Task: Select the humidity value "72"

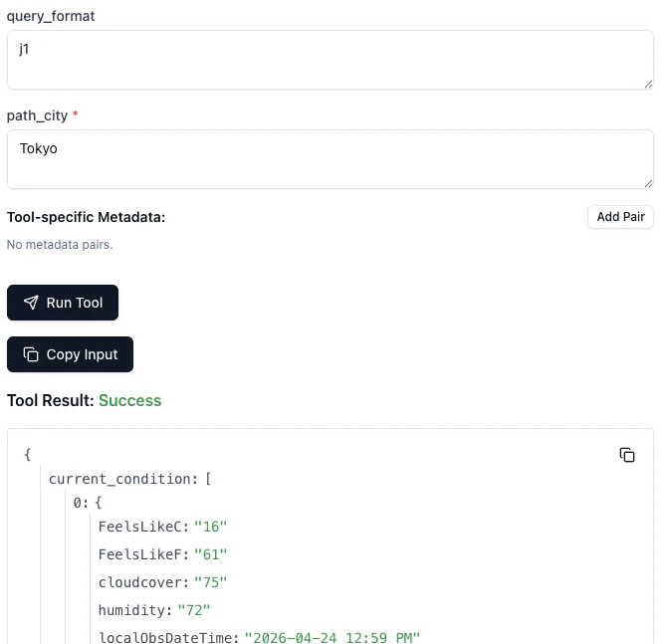Action: click(x=193, y=610)
